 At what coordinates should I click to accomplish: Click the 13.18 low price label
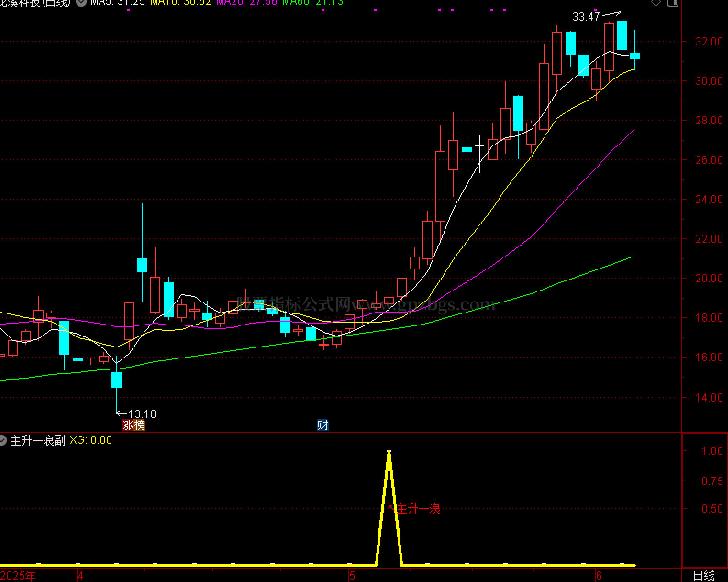(x=142, y=414)
